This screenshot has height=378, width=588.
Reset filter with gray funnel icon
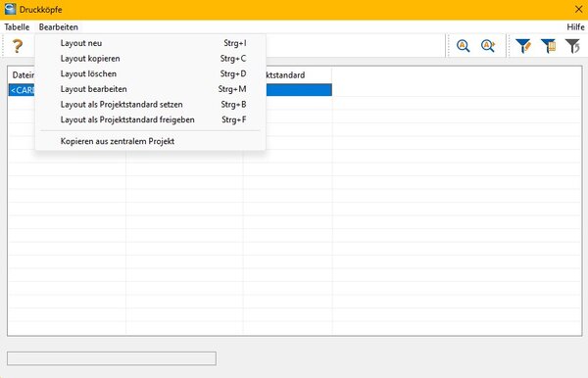point(573,46)
